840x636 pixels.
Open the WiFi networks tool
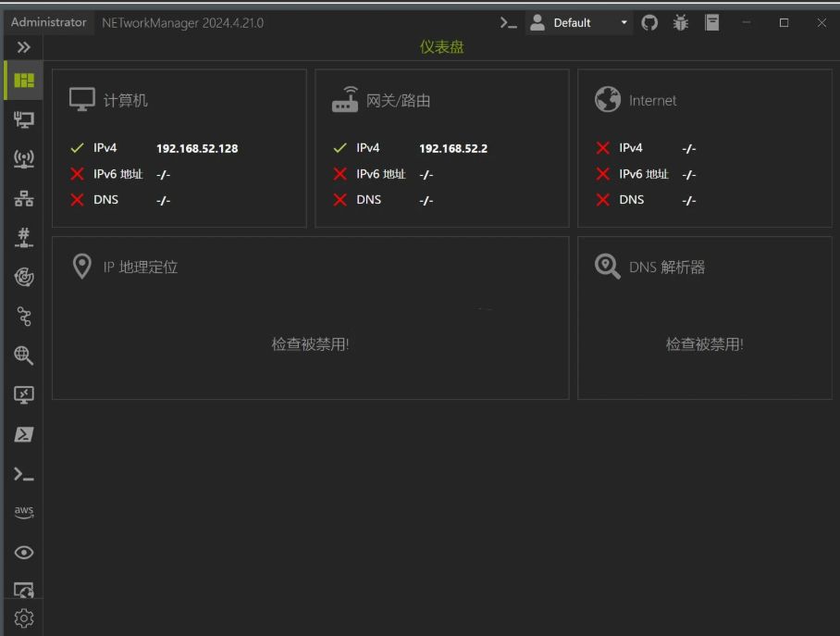[23, 157]
